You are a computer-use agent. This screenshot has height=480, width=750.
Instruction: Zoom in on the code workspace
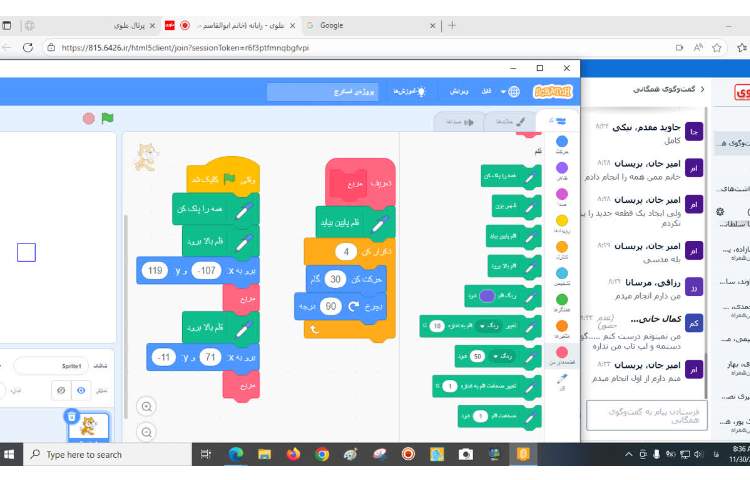click(147, 406)
